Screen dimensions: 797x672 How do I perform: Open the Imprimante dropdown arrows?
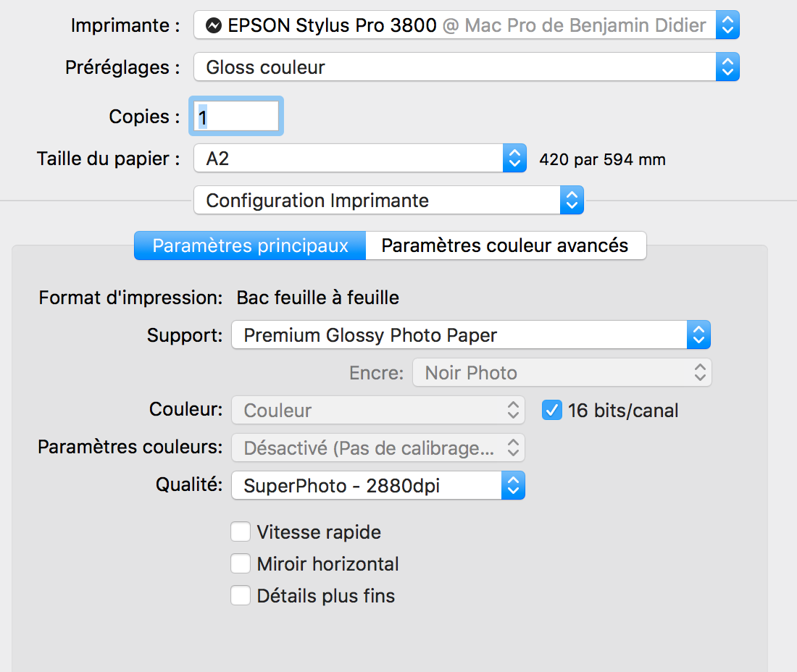pyautogui.click(x=727, y=26)
